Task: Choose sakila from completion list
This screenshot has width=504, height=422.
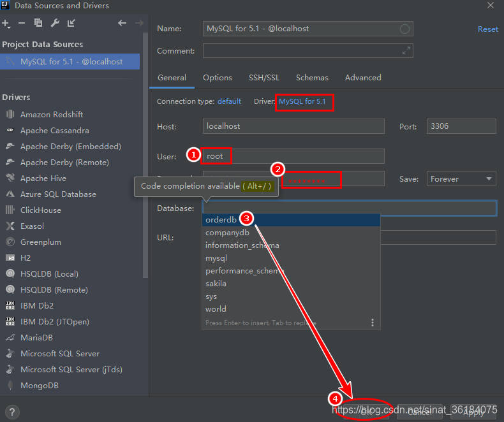Action: 291,284
